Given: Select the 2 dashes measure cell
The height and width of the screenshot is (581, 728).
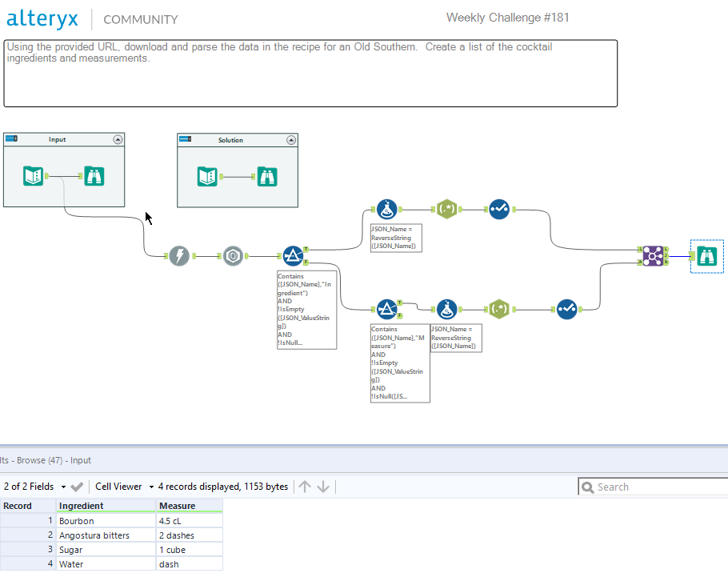Looking at the screenshot, I should click(x=190, y=535).
